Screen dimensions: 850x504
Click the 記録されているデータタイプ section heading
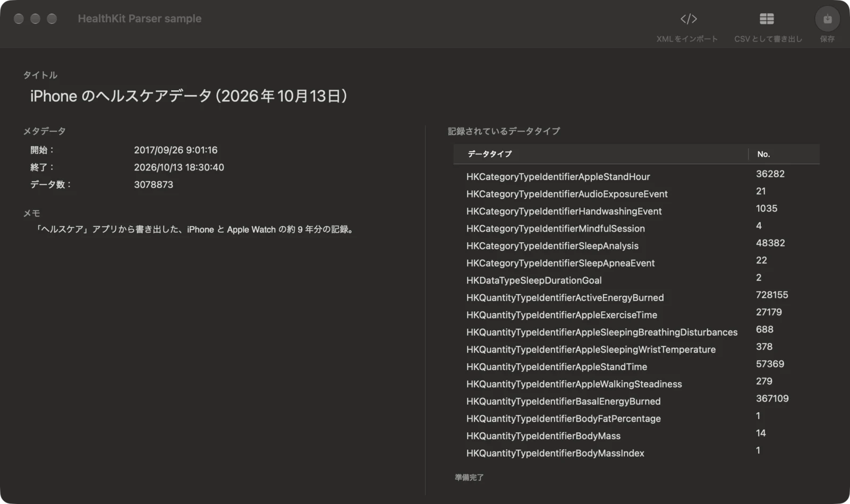pyautogui.click(x=504, y=131)
